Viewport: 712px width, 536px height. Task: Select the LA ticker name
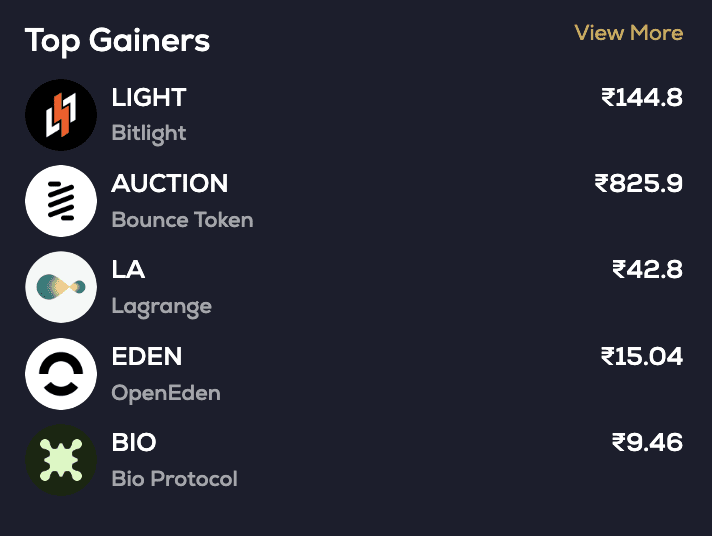[x=129, y=270]
